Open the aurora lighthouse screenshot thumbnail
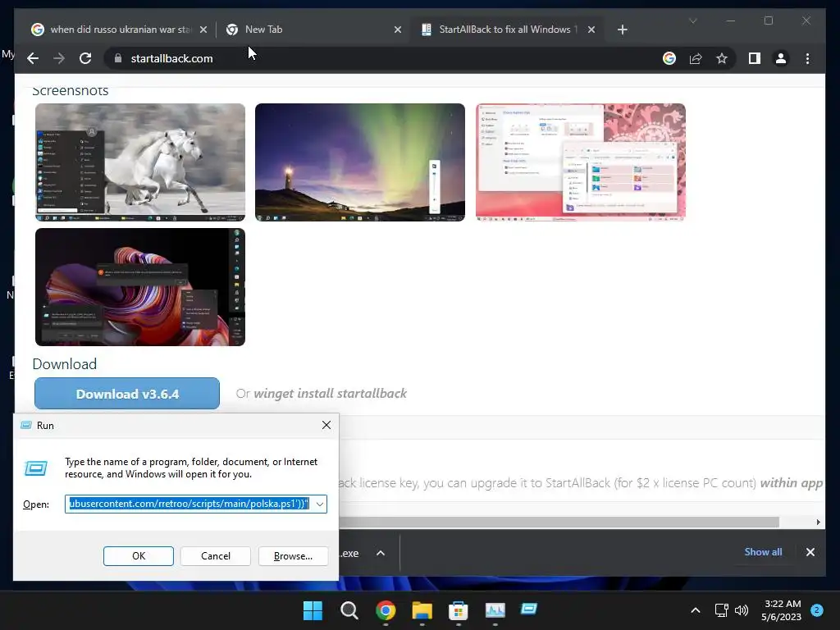 pyautogui.click(x=360, y=162)
